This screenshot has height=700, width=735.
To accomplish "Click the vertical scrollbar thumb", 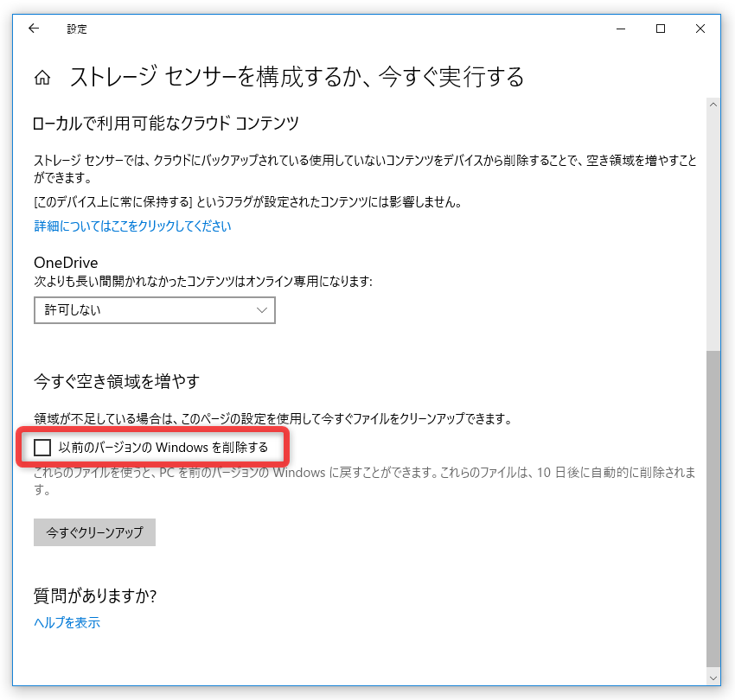I will [x=713, y=508].
